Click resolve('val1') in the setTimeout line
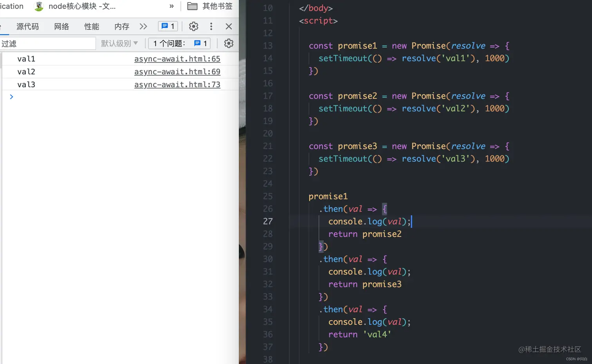Image resolution: width=592 pixels, height=364 pixels. [438, 58]
